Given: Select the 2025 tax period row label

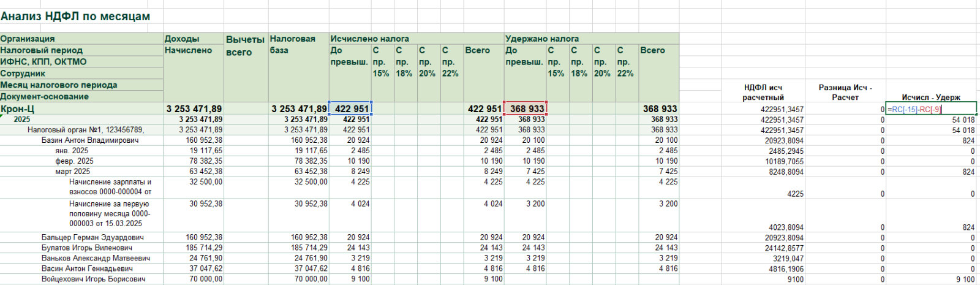Looking at the screenshot, I should point(22,120).
